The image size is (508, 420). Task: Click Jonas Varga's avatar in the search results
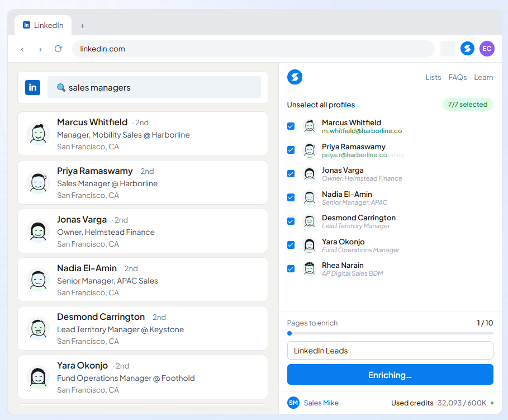(x=38, y=231)
